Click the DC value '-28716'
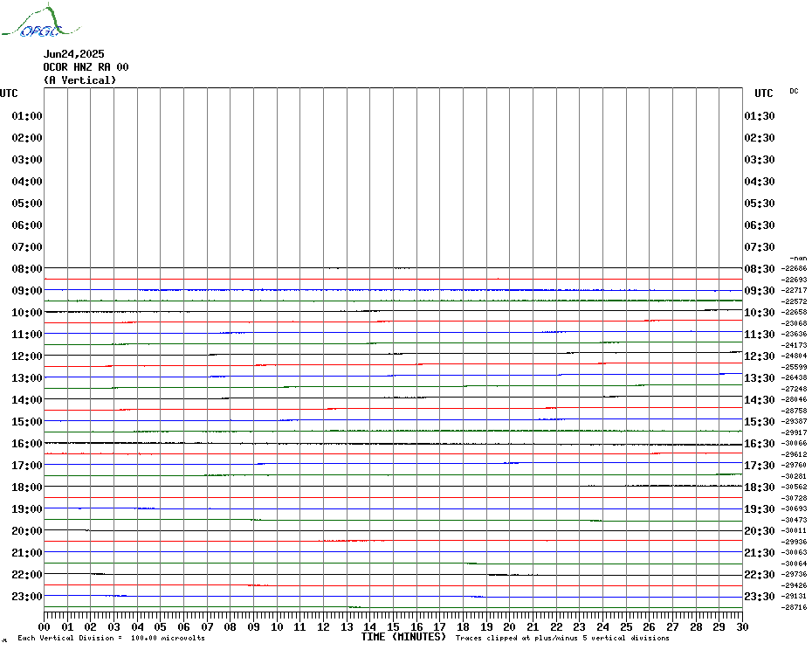 pos(794,607)
